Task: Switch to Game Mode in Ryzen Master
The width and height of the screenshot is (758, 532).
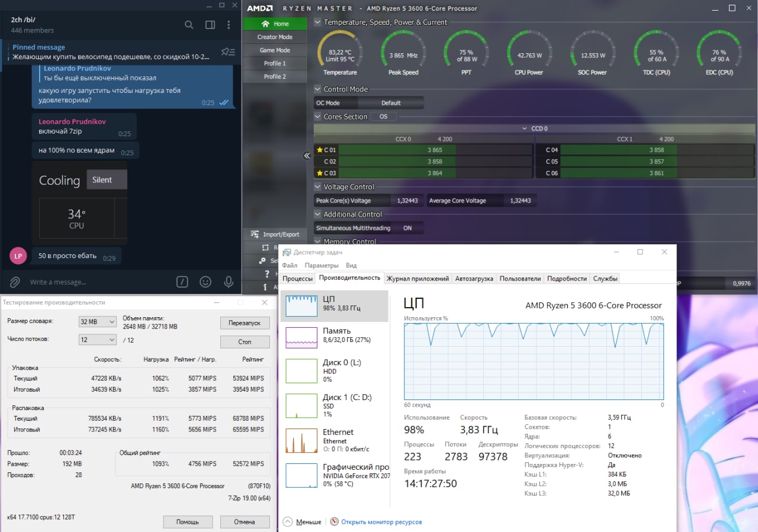Action: (x=275, y=50)
